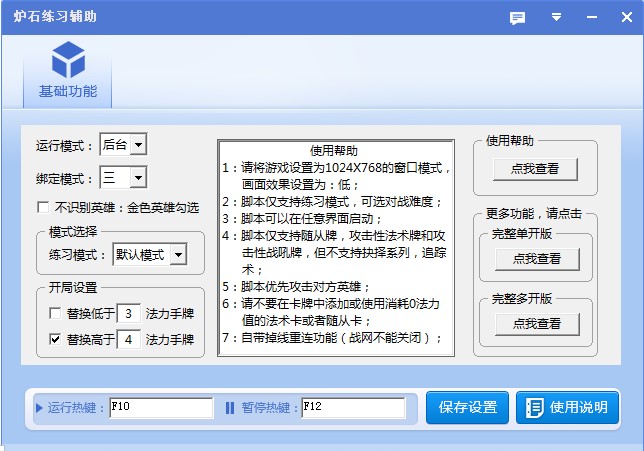Expand the 绑定模式 dropdown
Viewport: 644px width, 451px height.
pyautogui.click(x=138, y=177)
